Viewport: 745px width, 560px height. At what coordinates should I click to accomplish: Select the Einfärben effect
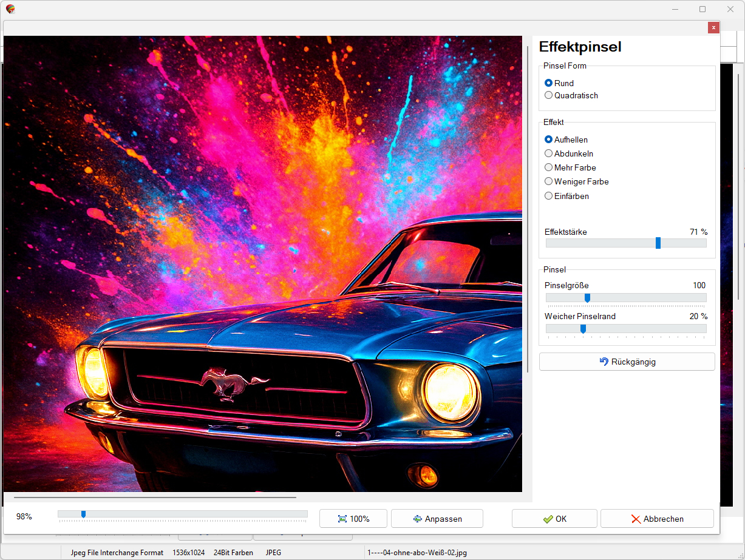549,196
